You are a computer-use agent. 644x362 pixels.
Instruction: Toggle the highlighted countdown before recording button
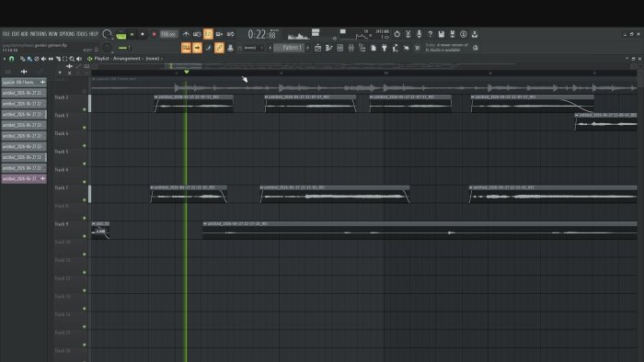pos(208,34)
